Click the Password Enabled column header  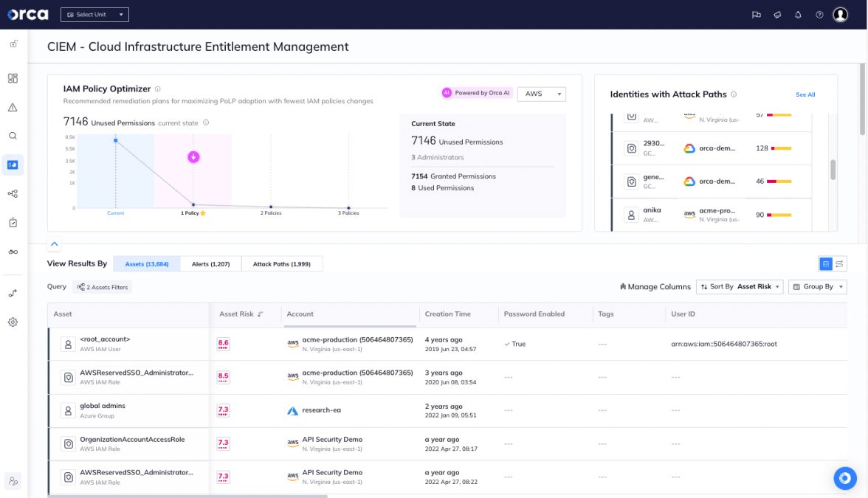coord(534,314)
